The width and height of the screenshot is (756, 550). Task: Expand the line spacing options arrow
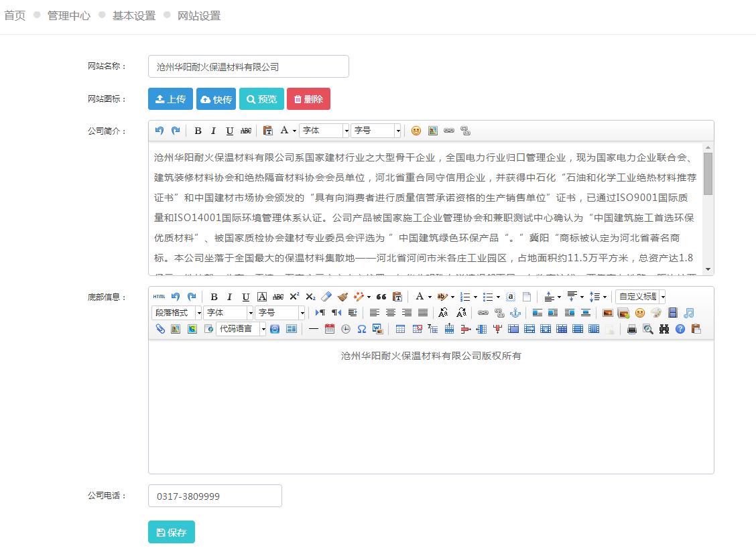605,297
